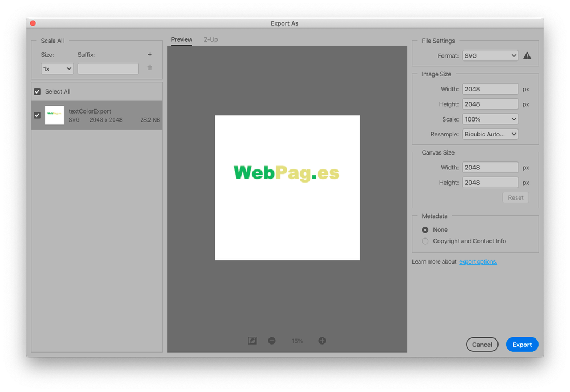Delete scale entry with trash icon
The width and height of the screenshot is (570, 392).
pos(150,68)
